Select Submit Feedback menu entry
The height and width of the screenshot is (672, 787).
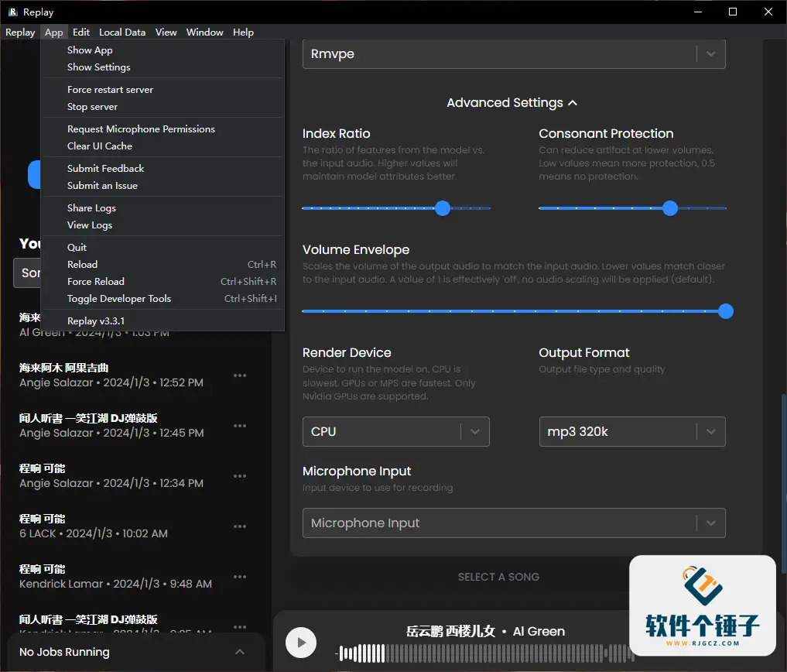[163, 168]
